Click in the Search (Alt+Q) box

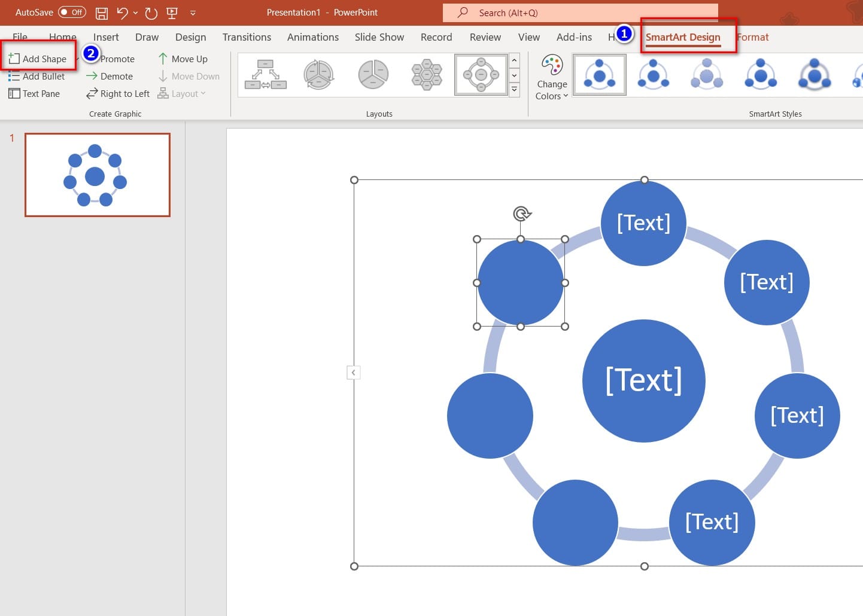pyautogui.click(x=581, y=13)
